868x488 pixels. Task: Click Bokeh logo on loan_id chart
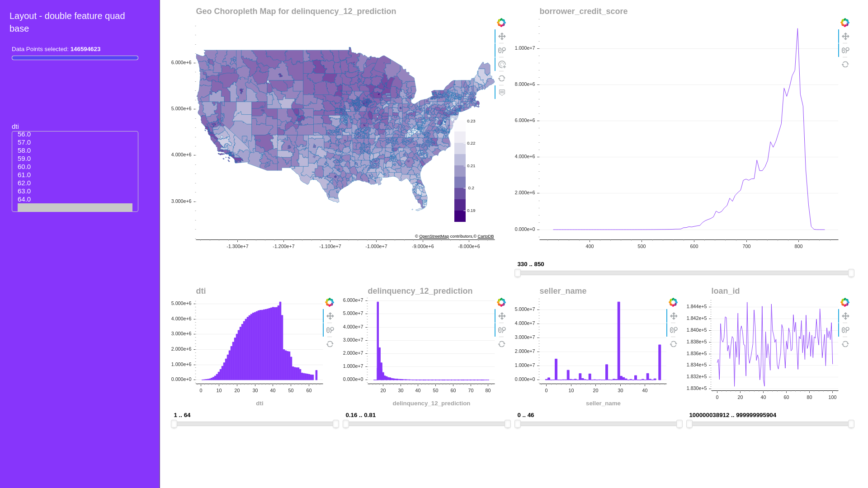click(x=845, y=302)
